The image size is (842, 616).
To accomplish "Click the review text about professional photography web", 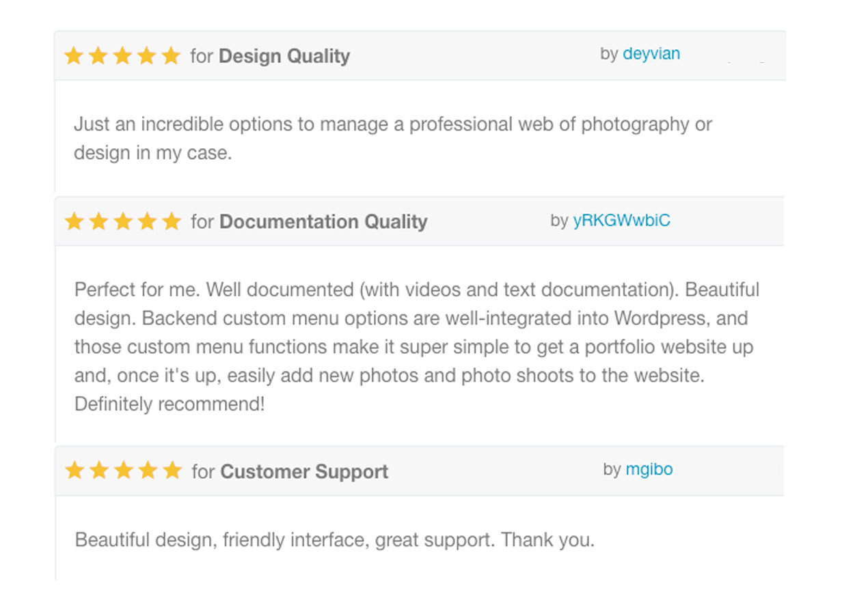I will tap(393, 139).
